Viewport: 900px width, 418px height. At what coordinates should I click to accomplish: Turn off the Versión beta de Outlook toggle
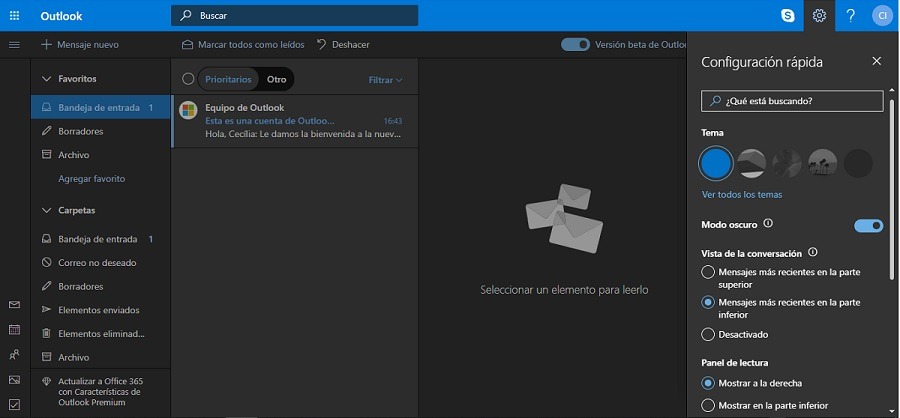click(575, 44)
